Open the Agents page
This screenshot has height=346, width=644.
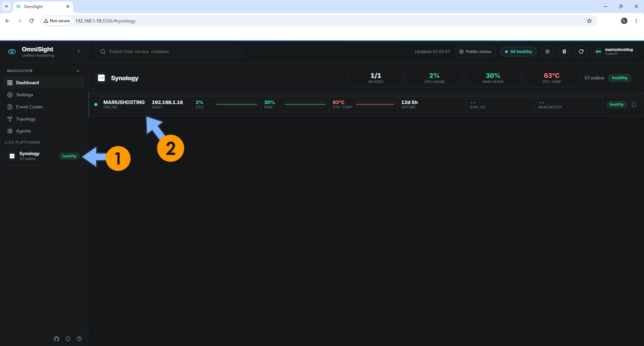click(44, 131)
